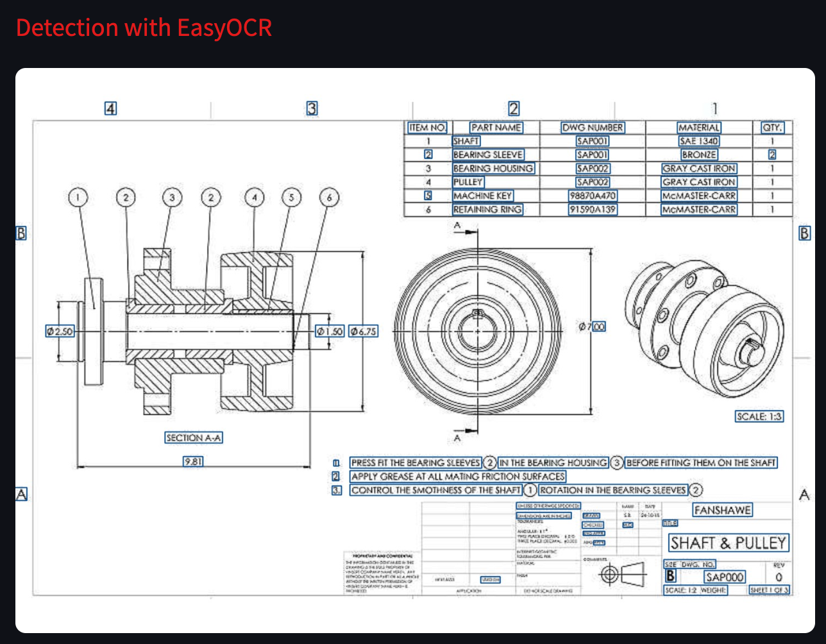Select the "Ø7.00" diameter on the front view

click(592, 326)
